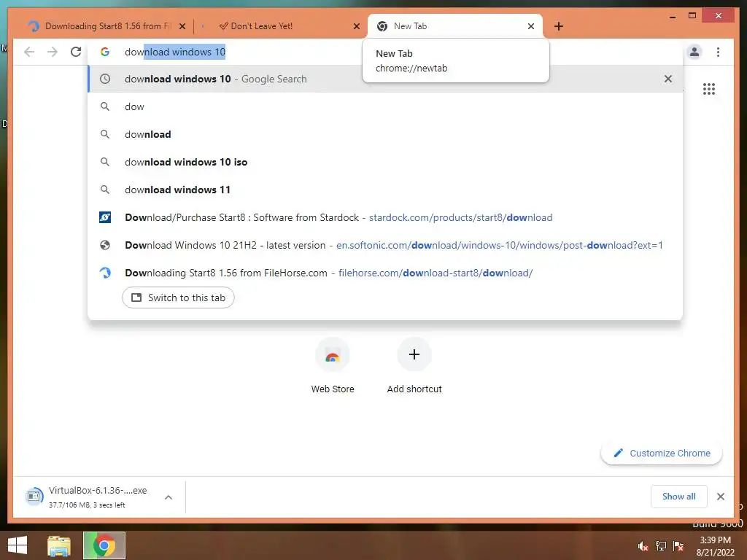
Task: Click the Chrome taskbar icon
Action: click(x=104, y=545)
